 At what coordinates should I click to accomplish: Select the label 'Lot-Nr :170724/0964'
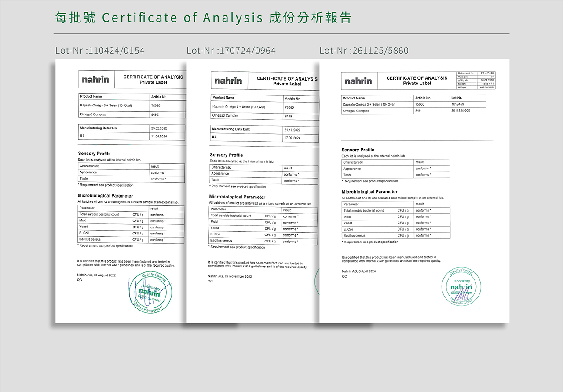pyautogui.click(x=231, y=51)
